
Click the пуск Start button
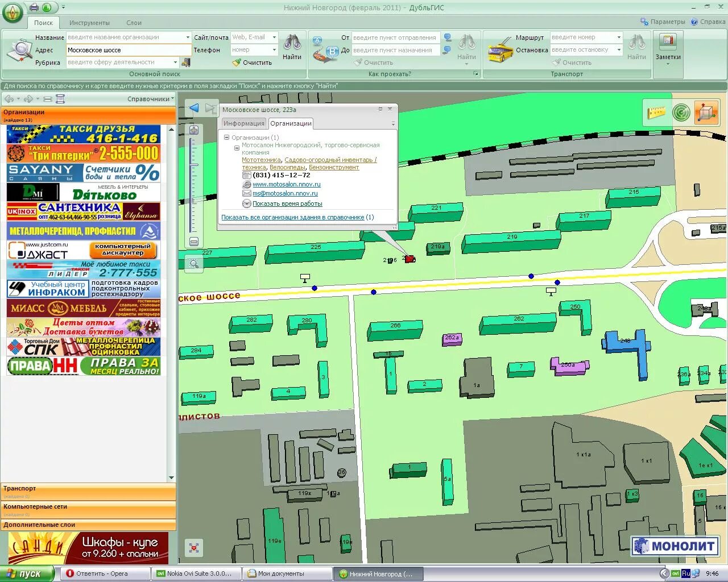(27, 573)
